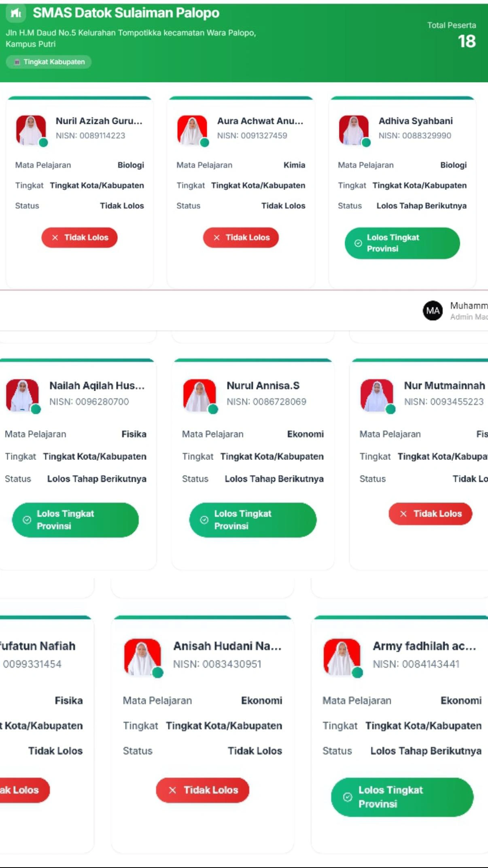Viewport: 488px width, 868px height.
Task: Click Tidak Lolos button on Nur Mutmainnah card
Action: pyautogui.click(x=431, y=514)
